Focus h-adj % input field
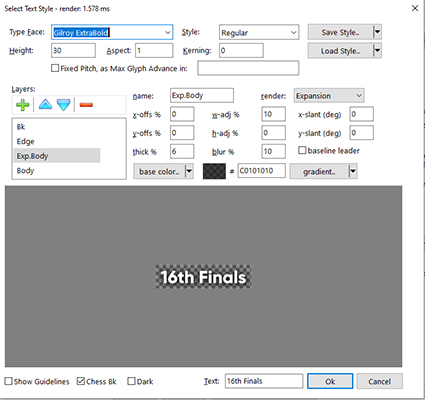425x400 pixels. pyautogui.click(x=274, y=133)
